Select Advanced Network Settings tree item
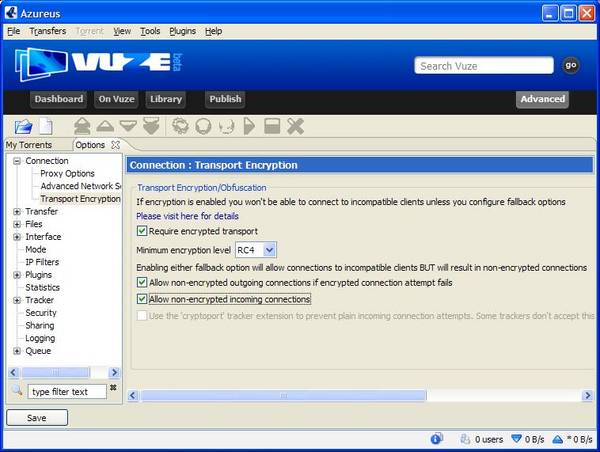The height and width of the screenshot is (452, 600). tap(80, 186)
